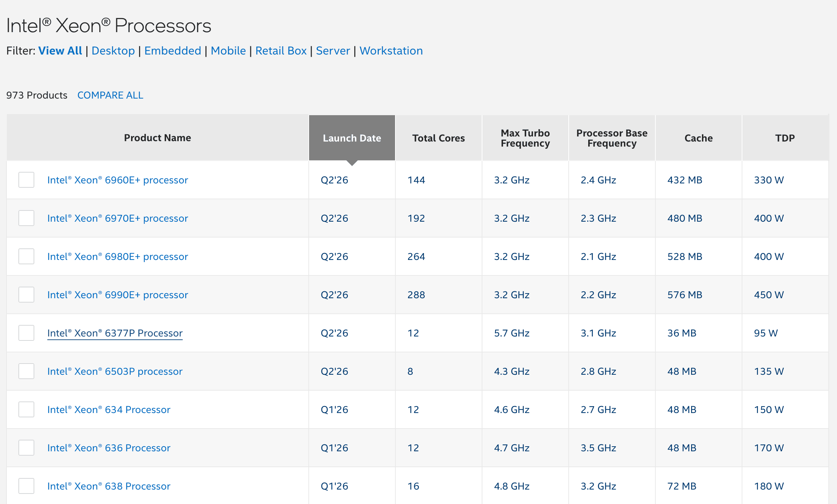Select the Xeon 634 Processor checkbox
The width and height of the screenshot is (837, 504).
(26, 409)
